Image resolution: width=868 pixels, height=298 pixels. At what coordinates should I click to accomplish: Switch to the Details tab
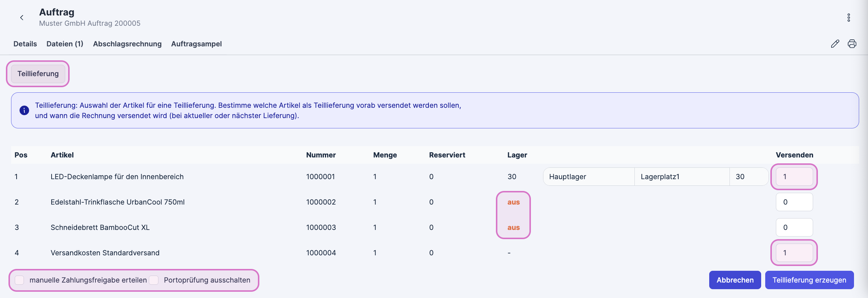click(25, 44)
